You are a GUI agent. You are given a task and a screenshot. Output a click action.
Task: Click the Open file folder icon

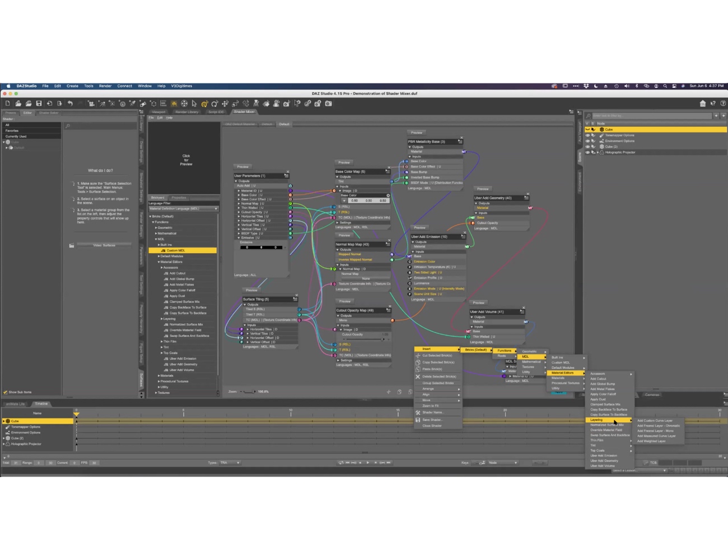[18, 104]
